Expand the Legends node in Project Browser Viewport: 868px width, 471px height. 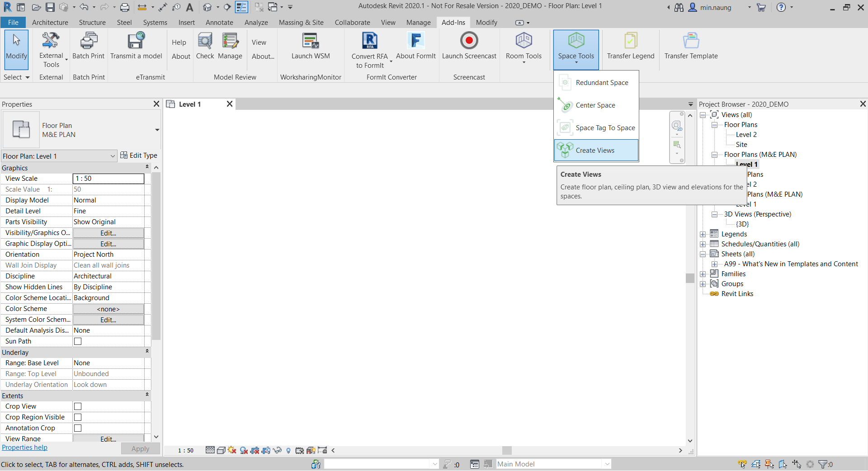pos(703,234)
